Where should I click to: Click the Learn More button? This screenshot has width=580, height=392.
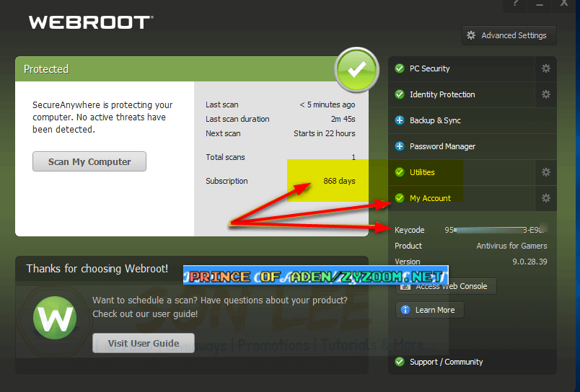point(429,310)
